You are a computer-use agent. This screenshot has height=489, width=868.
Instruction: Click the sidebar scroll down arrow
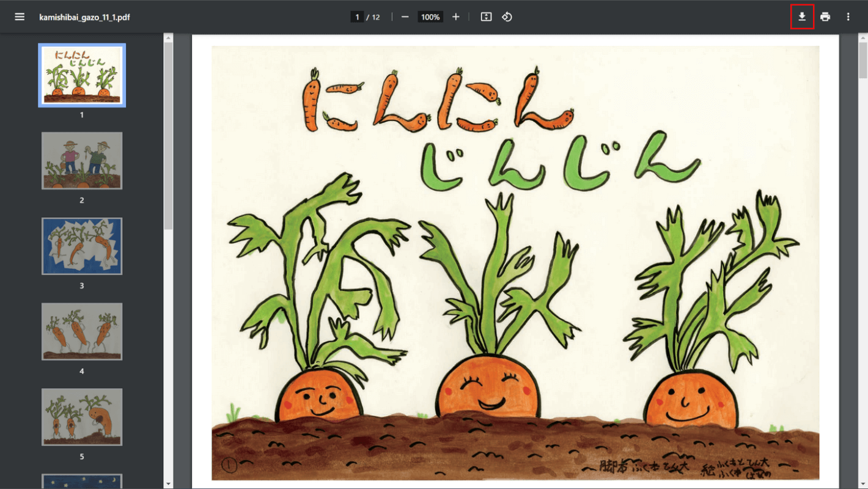click(x=169, y=484)
